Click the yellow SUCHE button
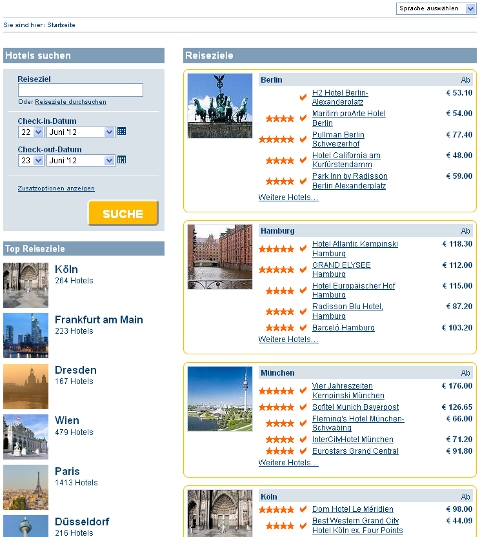Image resolution: width=480 pixels, height=537 pixels. tap(123, 213)
